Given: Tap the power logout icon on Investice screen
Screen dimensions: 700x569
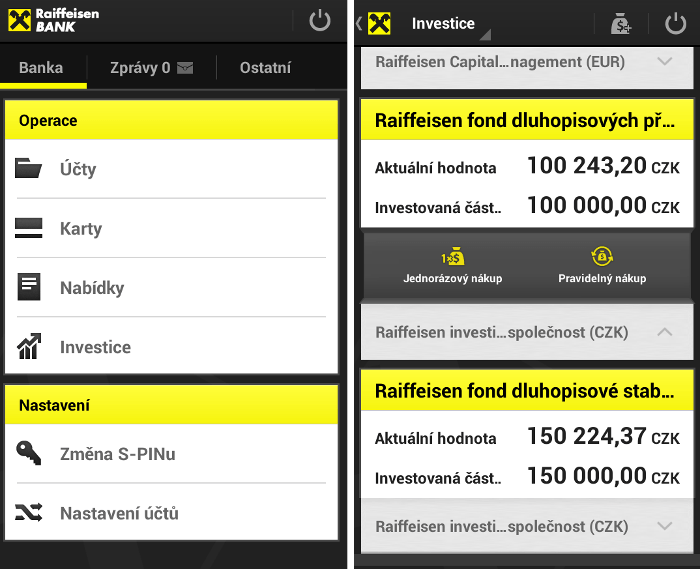Looking at the screenshot, I should click(x=675, y=23).
